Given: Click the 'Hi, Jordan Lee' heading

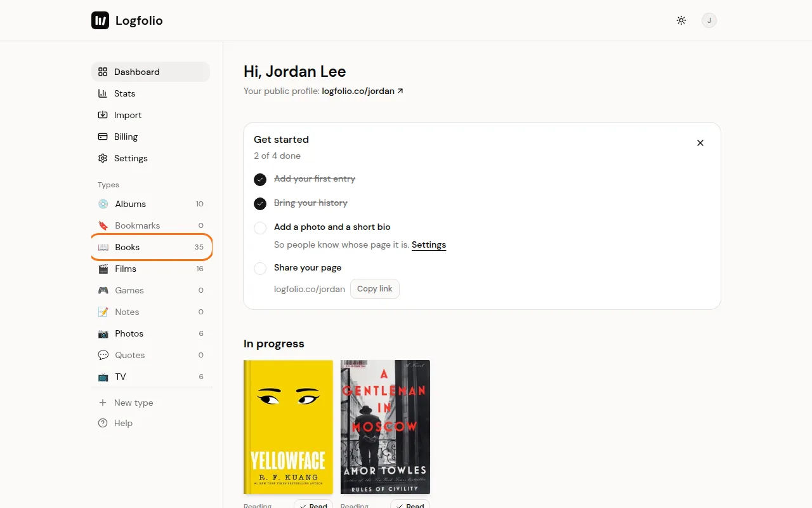Looking at the screenshot, I should click(295, 72).
